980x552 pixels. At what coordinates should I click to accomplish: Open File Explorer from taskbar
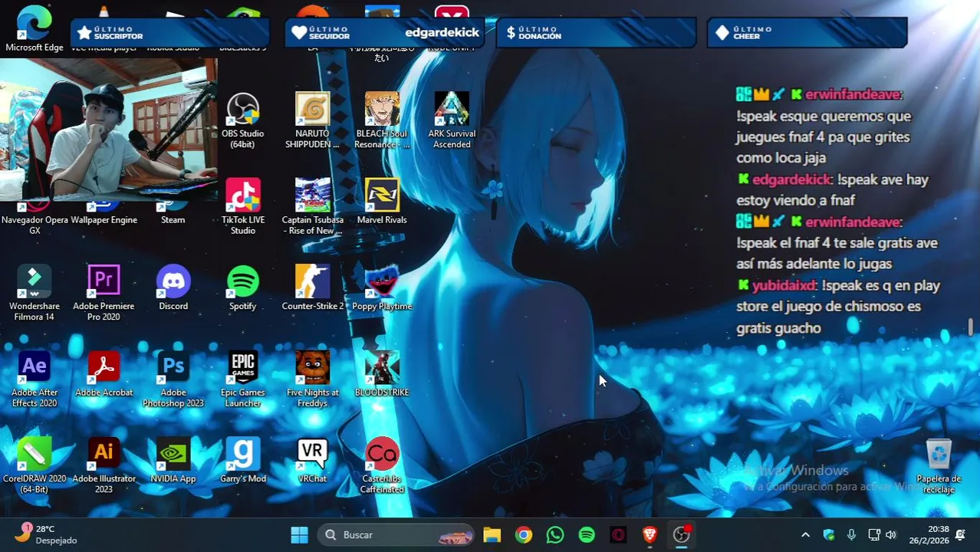pyautogui.click(x=492, y=534)
